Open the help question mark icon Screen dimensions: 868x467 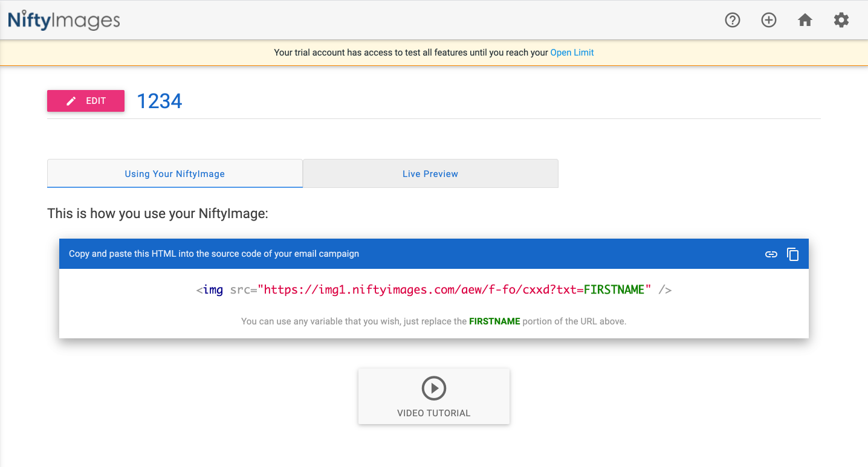[733, 20]
